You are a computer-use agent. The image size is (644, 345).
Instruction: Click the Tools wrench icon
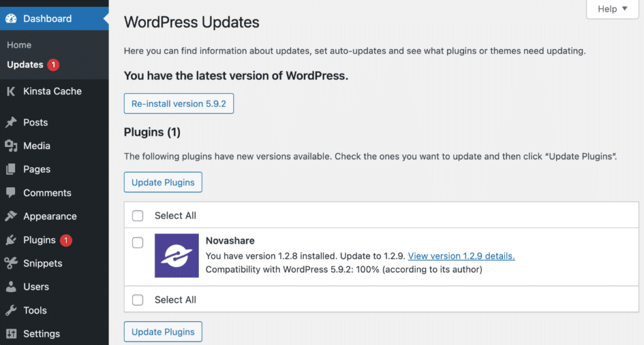pyautogui.click(x=11, y=310)
